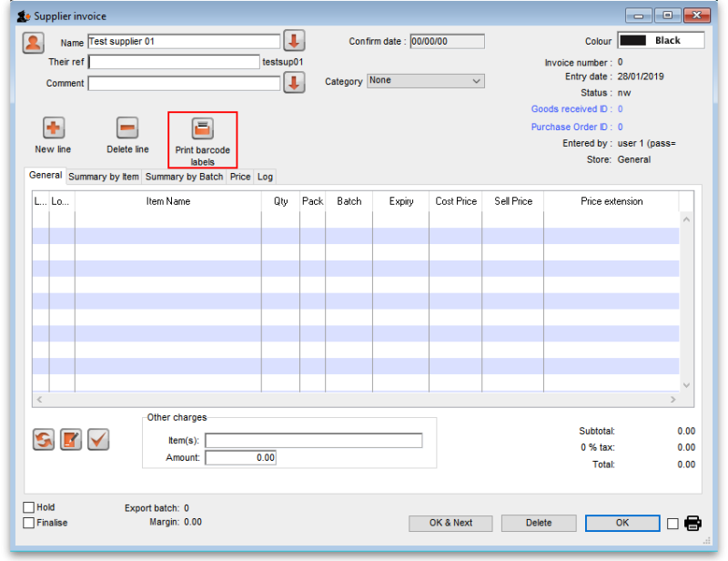728x561 pixels.
Task: Open the New line tool
Action: pyautogui.click(x=52, y=128)
